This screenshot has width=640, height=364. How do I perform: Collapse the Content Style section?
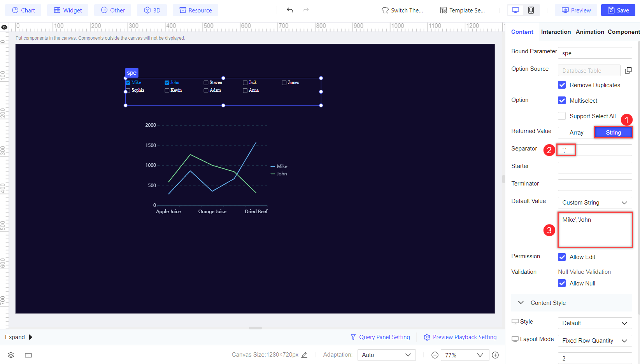tap(521, 303)
